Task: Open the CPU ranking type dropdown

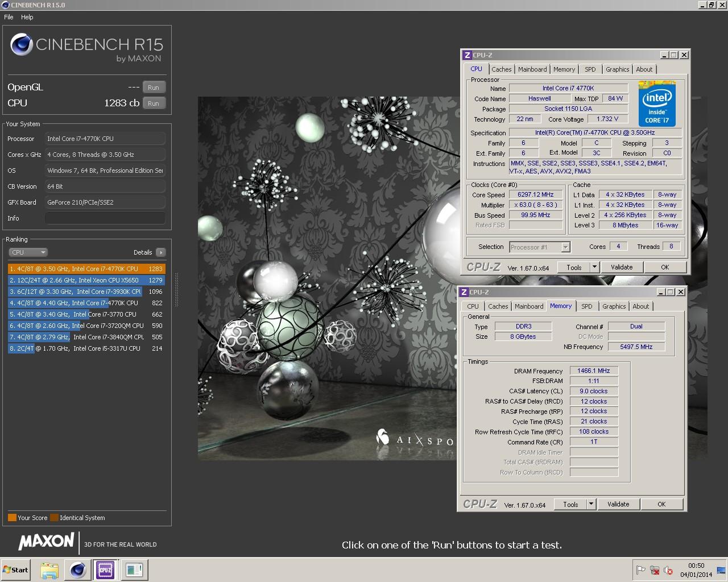Action: (x=28, y=252)
